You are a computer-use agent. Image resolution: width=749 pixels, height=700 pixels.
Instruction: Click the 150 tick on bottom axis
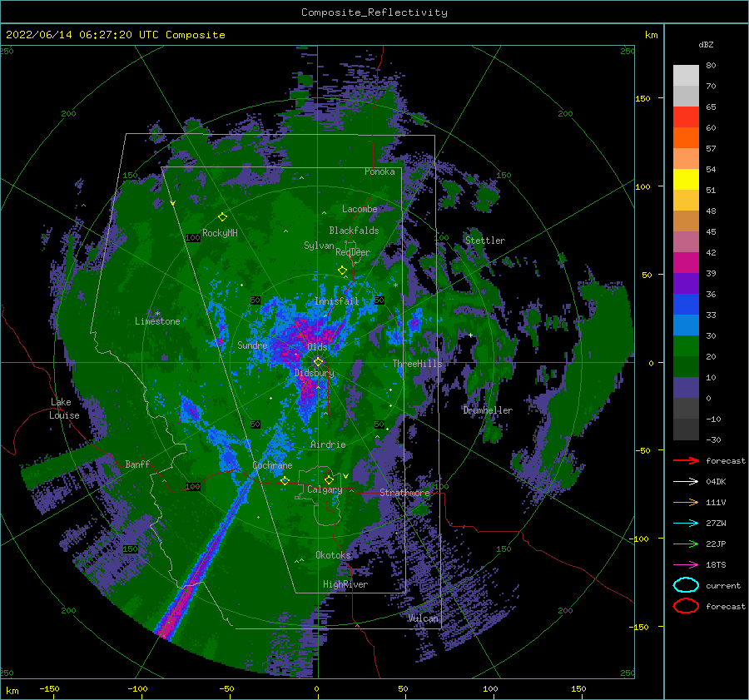coord(578,688)
